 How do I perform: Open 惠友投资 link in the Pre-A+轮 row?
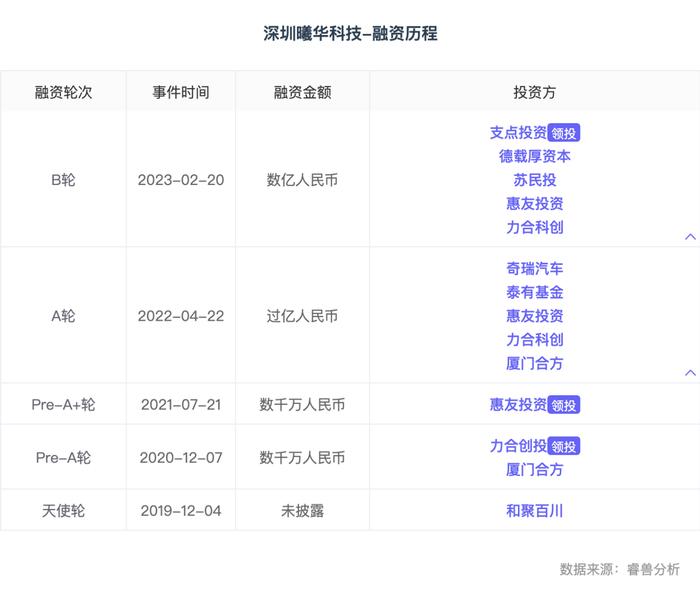pyautogui.click(x=518, y=405)
